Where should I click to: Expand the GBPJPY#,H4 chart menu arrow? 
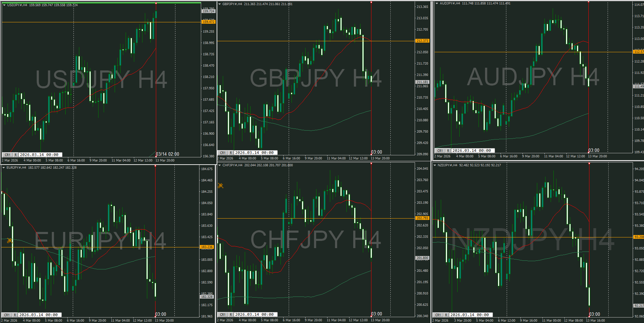(219, 4)
